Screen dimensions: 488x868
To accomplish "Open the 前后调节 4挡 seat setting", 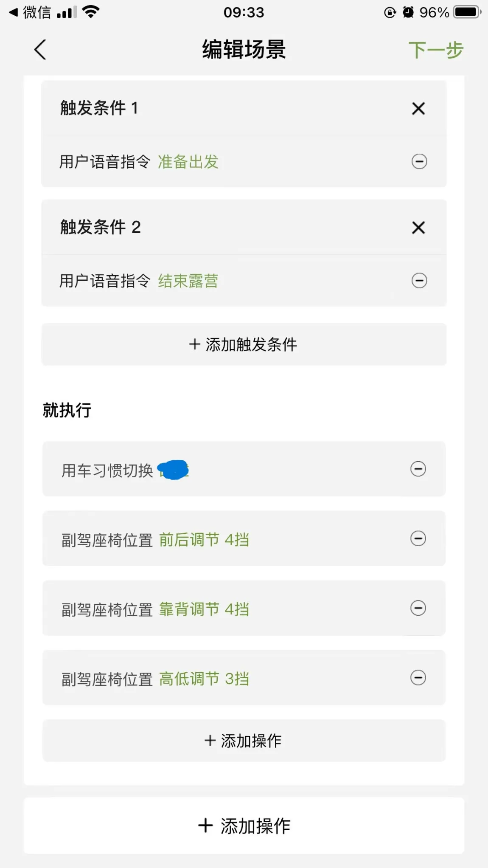I will coord(204,540).
